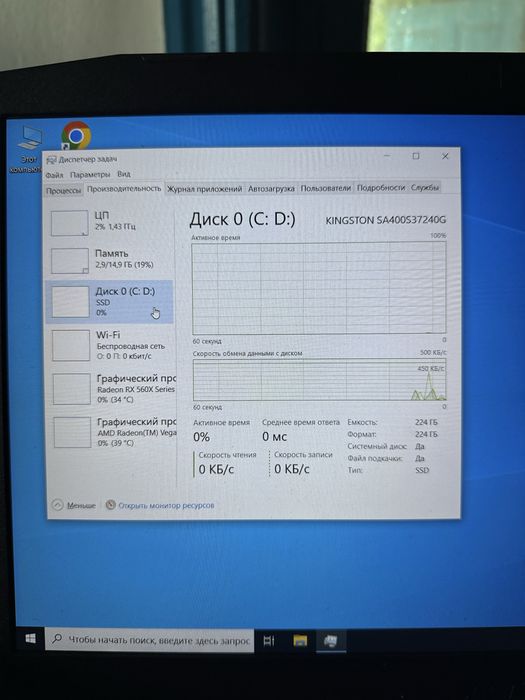Image resolution: width=525 pixels, height=700 pixels.
Task: Open Google Chrome desktop shortcut
Action: click(x=76, y=135)
